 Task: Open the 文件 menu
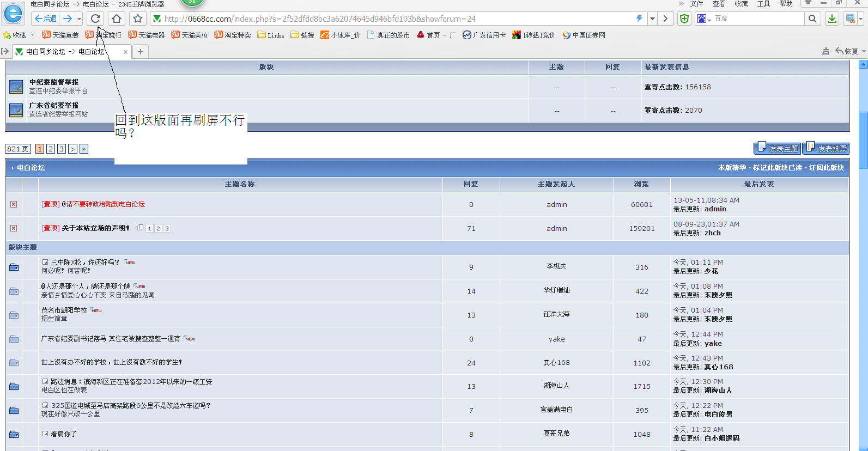(x=696, y=4)
